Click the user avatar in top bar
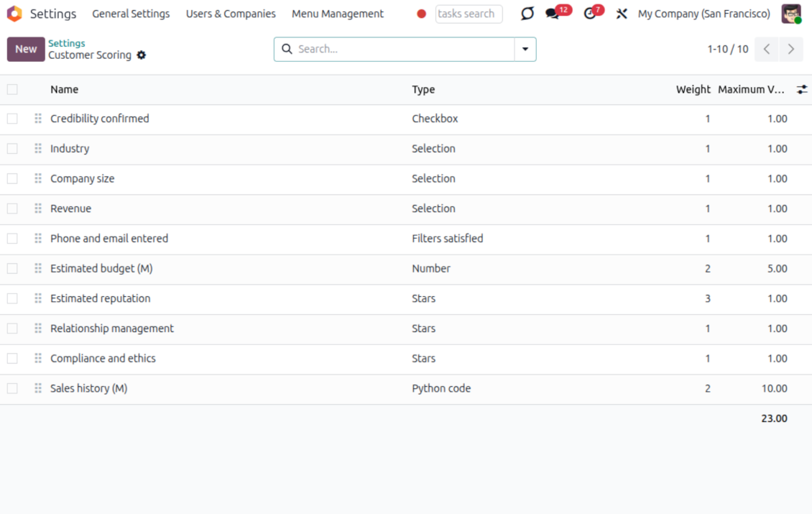 (791, 14)
